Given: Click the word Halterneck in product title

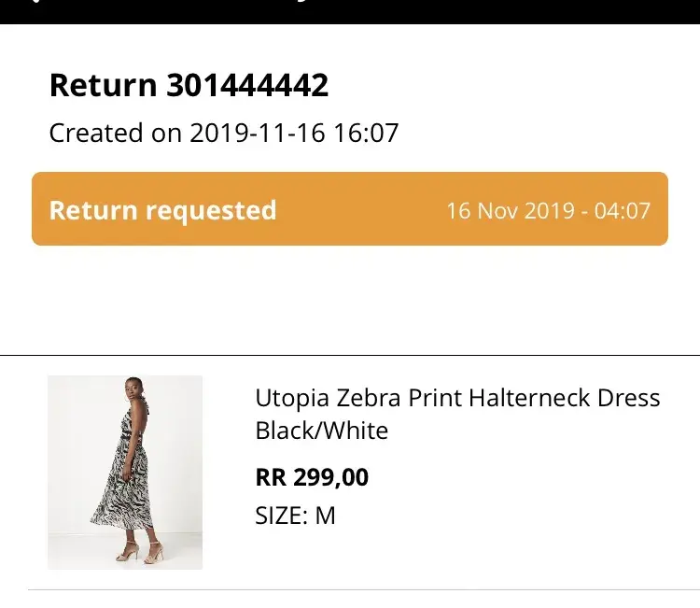Looking at the screenshot, I should point(529,399).
